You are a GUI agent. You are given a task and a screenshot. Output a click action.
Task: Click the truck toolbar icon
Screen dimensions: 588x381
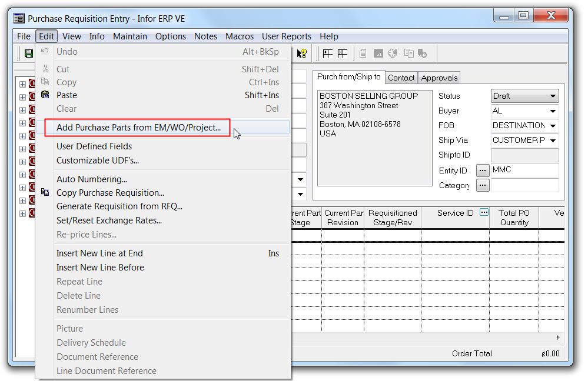pyautogui.click(x=422, y=54)
